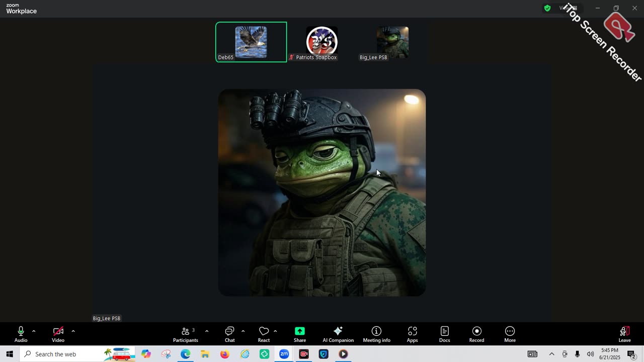Expand audio options arrow next to Audio
The width and height of the screenshot is (644, 362).
coord(34,331)
